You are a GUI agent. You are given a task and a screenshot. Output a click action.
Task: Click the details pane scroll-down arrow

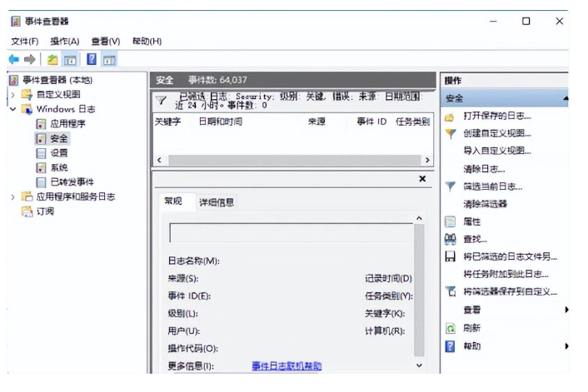(419, 365)
